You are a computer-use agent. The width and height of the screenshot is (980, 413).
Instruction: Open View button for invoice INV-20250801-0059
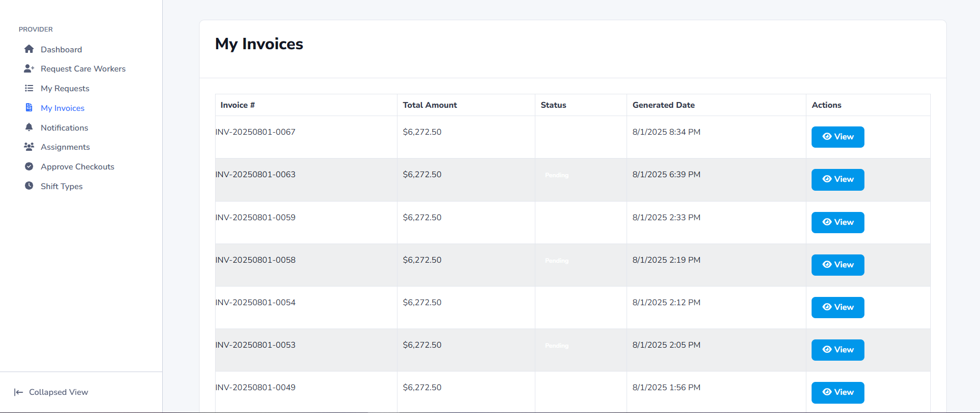click(x=837, y=222)
